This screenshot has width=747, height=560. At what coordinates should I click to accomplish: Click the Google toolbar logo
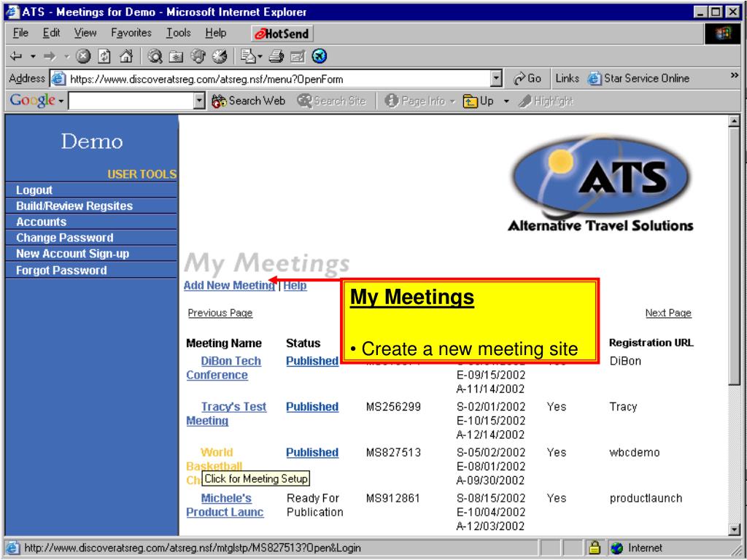click(x=33, y=100)
